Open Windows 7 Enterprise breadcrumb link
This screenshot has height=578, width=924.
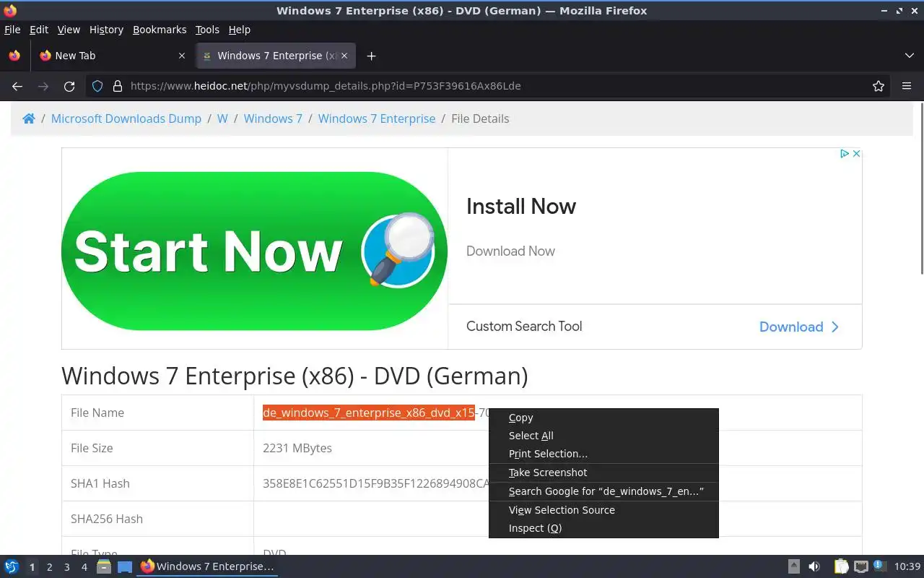click(x=377, y=118)
